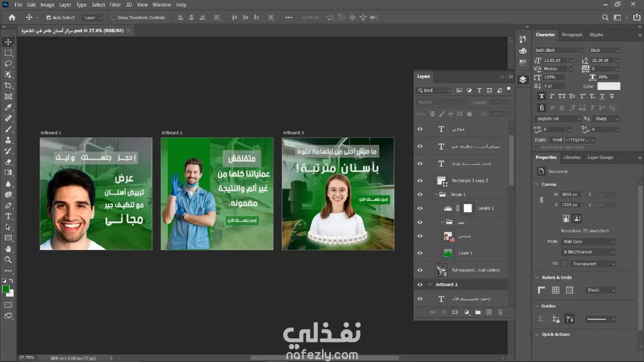Image resolution: width=644 pixels, height=362 pixels.
Task: Enable Show Transform Controls checkbox
Action: point(113,18)
